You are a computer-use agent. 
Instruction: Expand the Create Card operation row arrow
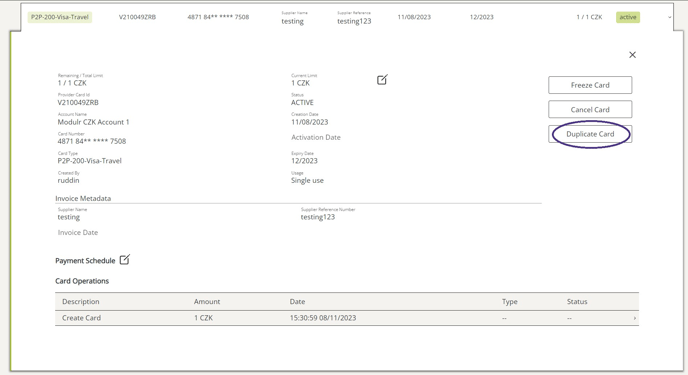pos(634,318)
